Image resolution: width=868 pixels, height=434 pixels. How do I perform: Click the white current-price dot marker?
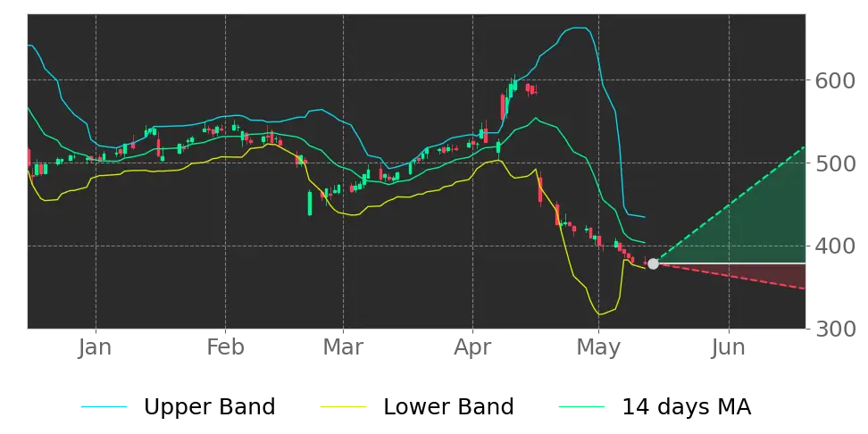pyautogui.click(x=653, y=264)
